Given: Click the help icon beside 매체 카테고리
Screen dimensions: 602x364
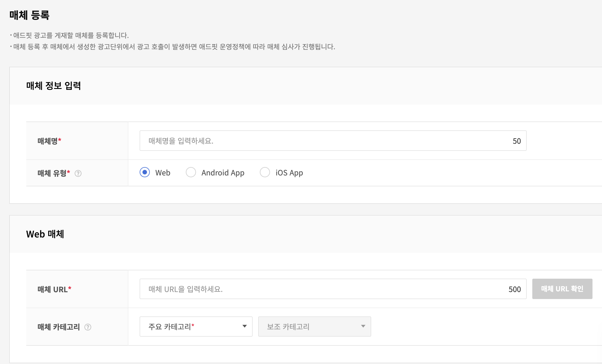Looking at the screenshot, I should pyautogui.click(x=88, y=327).
